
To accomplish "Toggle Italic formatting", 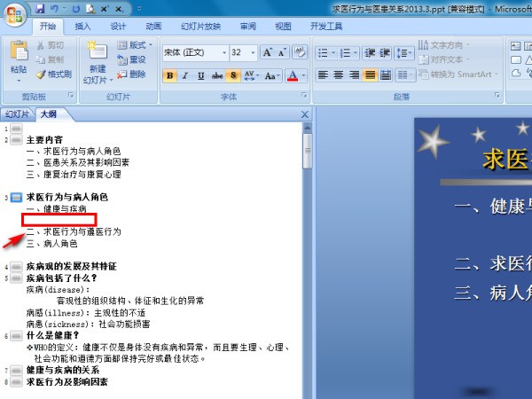I will click(185, 75).
